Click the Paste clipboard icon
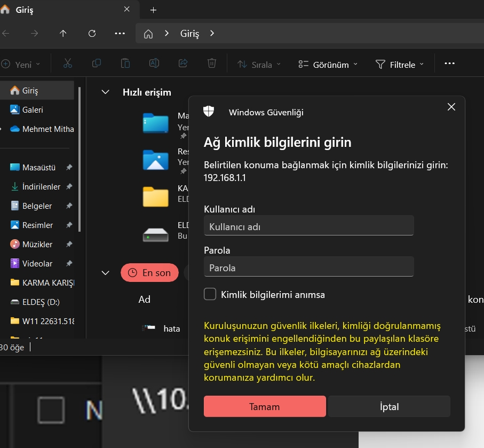 coord(125,64)
